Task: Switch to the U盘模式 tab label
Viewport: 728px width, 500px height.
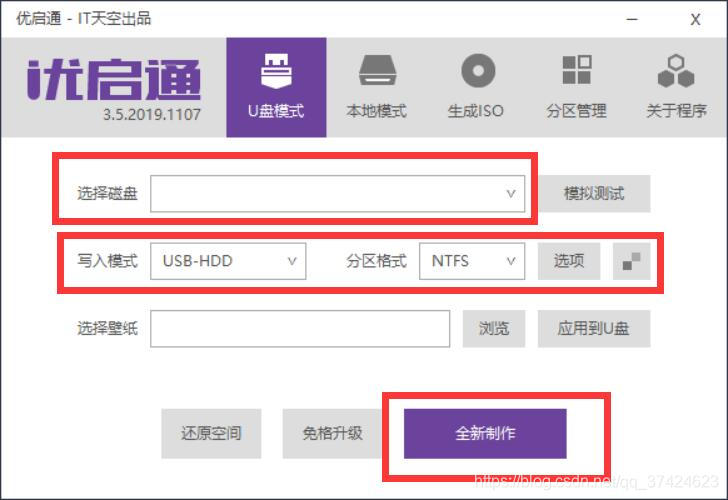Action: coord(276,111)
